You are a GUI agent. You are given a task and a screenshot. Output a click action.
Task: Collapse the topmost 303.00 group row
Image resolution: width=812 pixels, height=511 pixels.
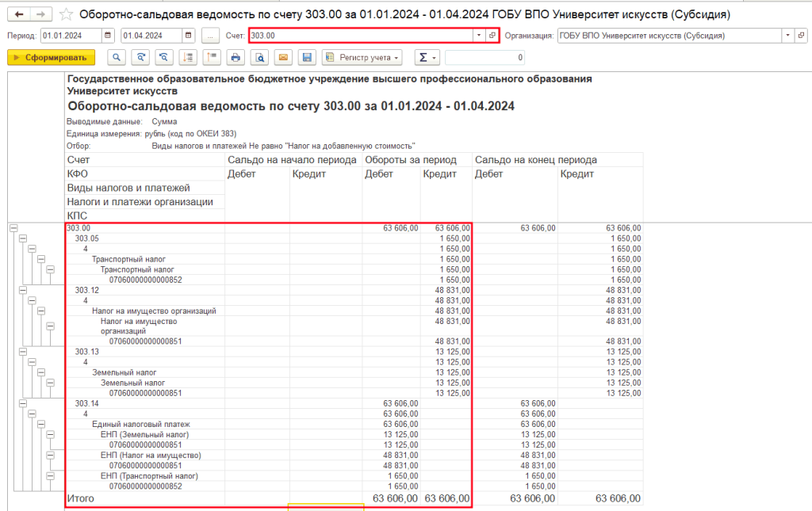click(x=13, y=228)
